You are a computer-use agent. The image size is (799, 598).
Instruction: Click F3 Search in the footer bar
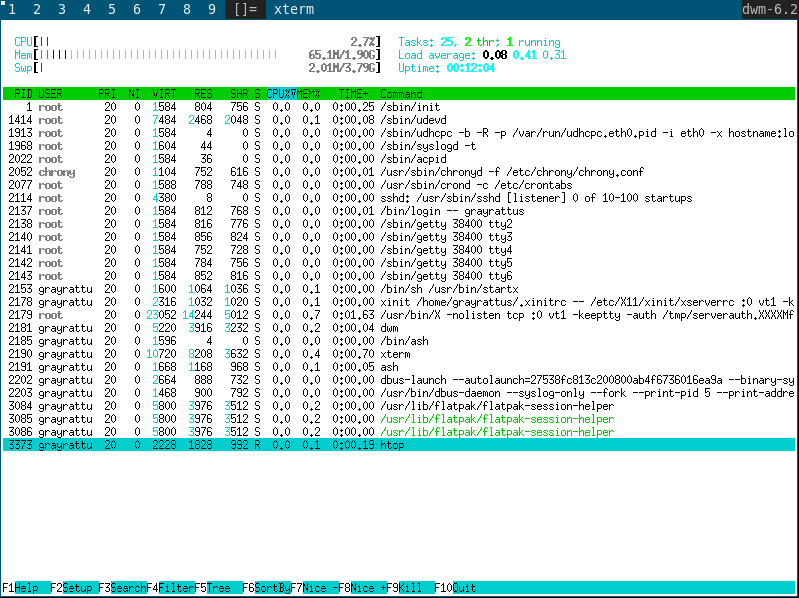tap(122, 588)
